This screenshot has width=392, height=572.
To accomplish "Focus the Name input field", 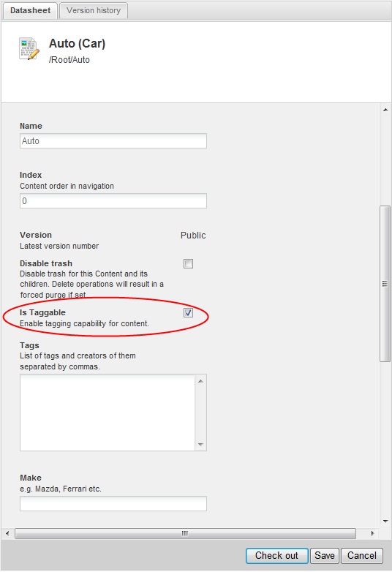I will click(x=113, y=141).
